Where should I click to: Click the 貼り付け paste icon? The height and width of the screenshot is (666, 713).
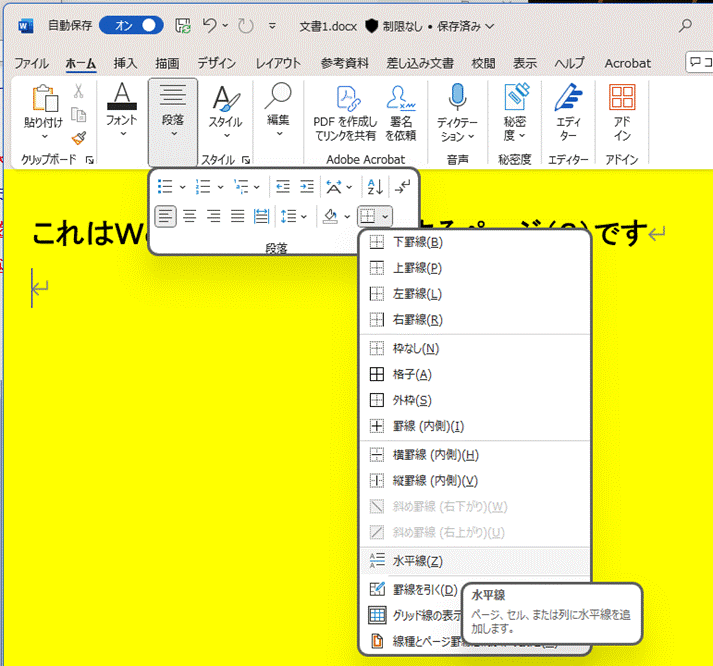45,98
